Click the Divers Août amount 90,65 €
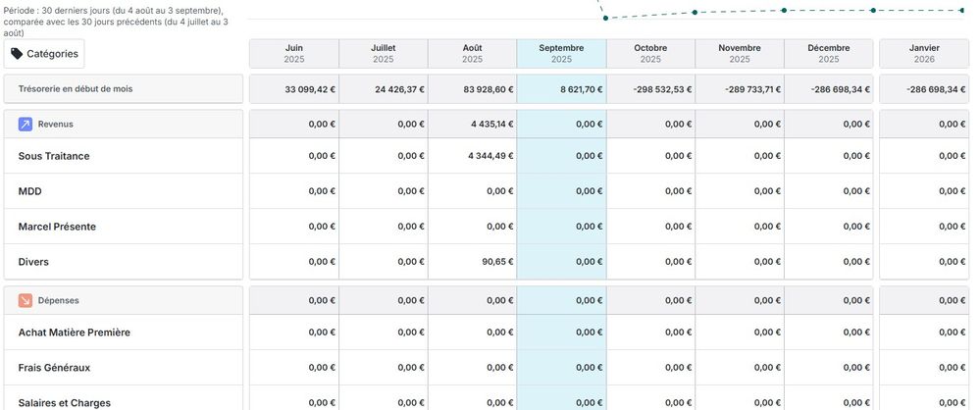980x410 pixels. point(497,262)
